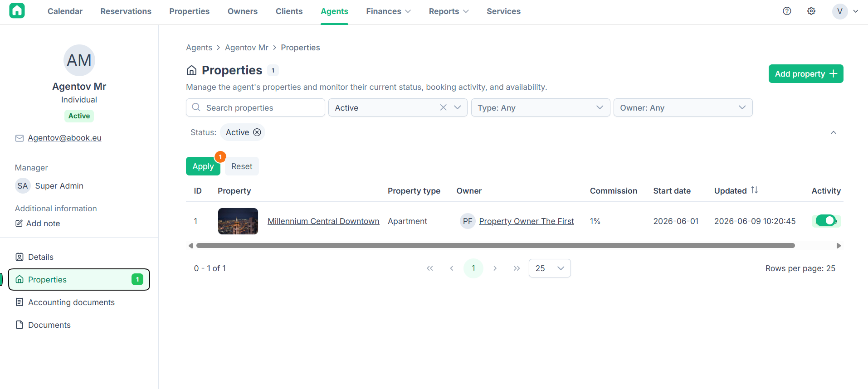This screenshot has width=868, height=389.
Task: Reset the filters
Action: 242,166
